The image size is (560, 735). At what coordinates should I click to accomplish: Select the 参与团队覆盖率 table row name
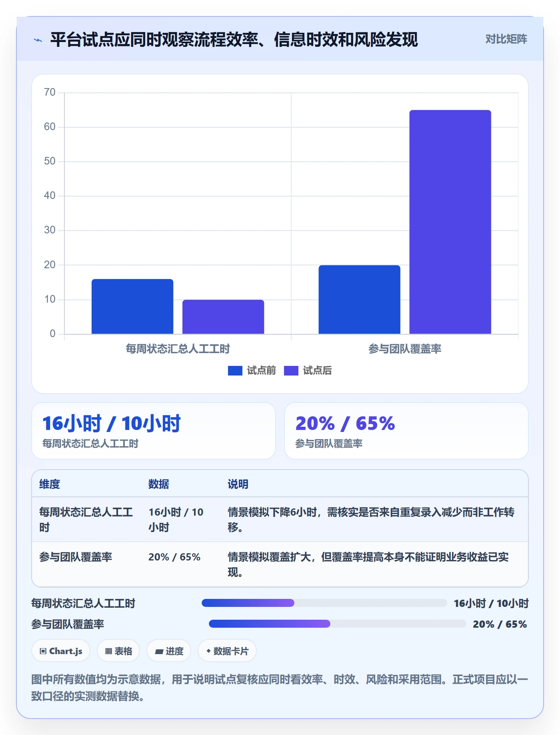click(76, 557)
